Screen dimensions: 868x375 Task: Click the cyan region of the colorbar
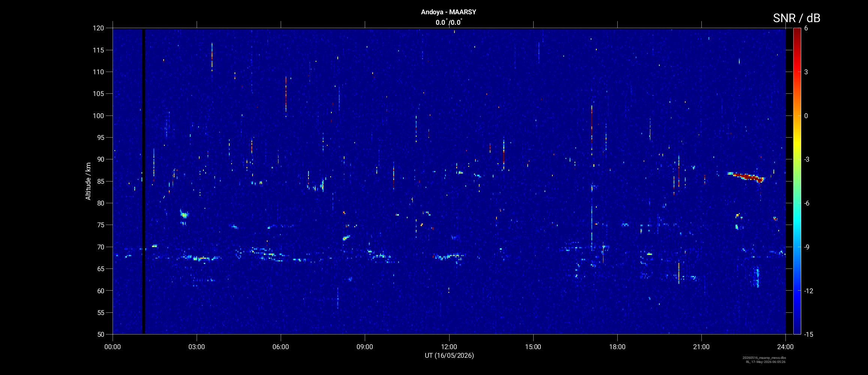797,225
